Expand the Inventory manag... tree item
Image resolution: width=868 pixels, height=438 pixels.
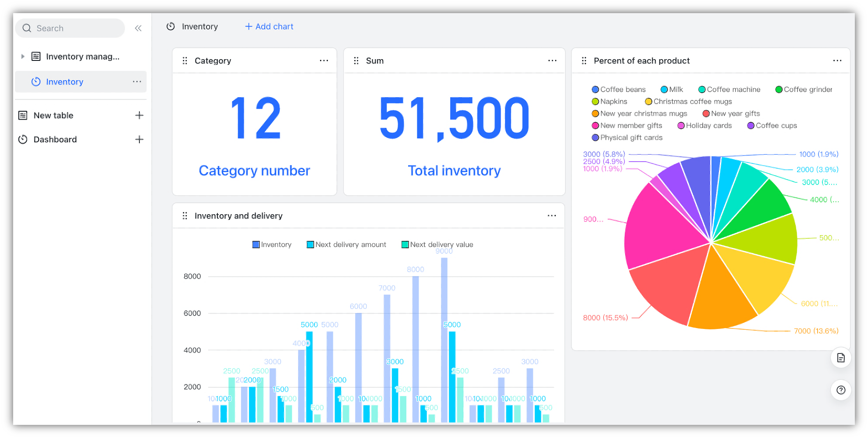coord(22,56)
